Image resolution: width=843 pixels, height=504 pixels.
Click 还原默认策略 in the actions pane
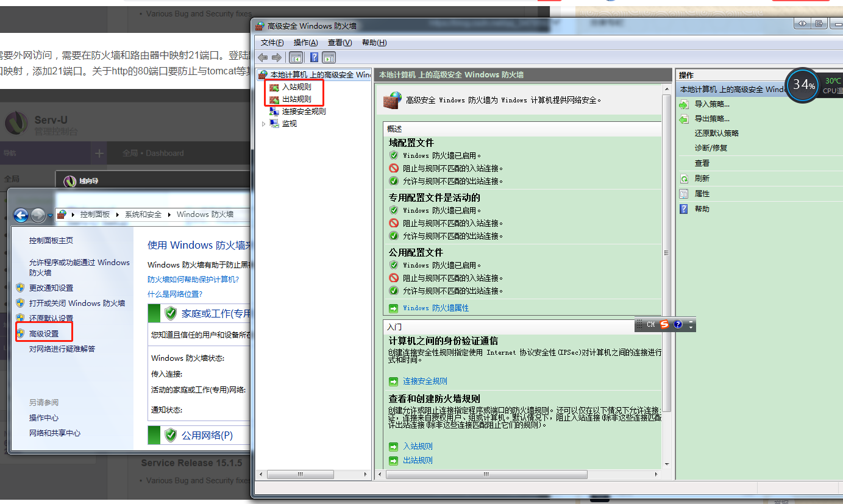tap(716, 133)
